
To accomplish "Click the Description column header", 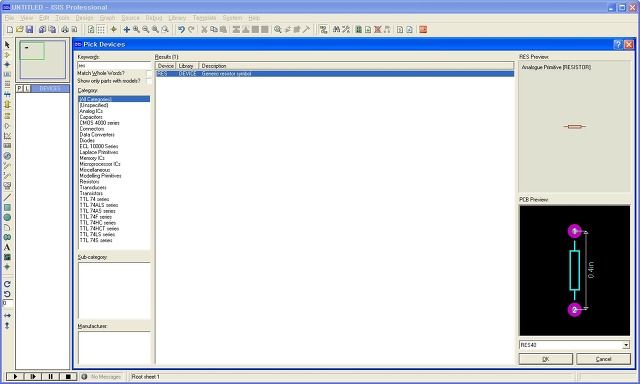I will point(356,66).
